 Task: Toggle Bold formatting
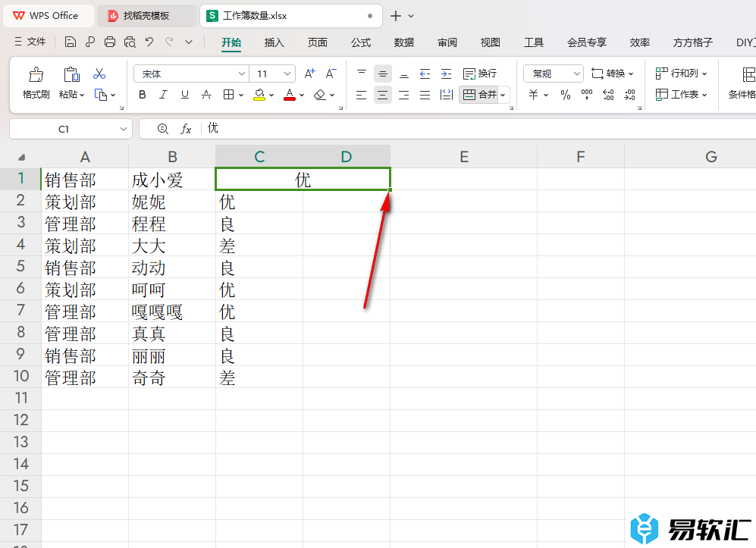pyautogui.click(x=143, y=95)
